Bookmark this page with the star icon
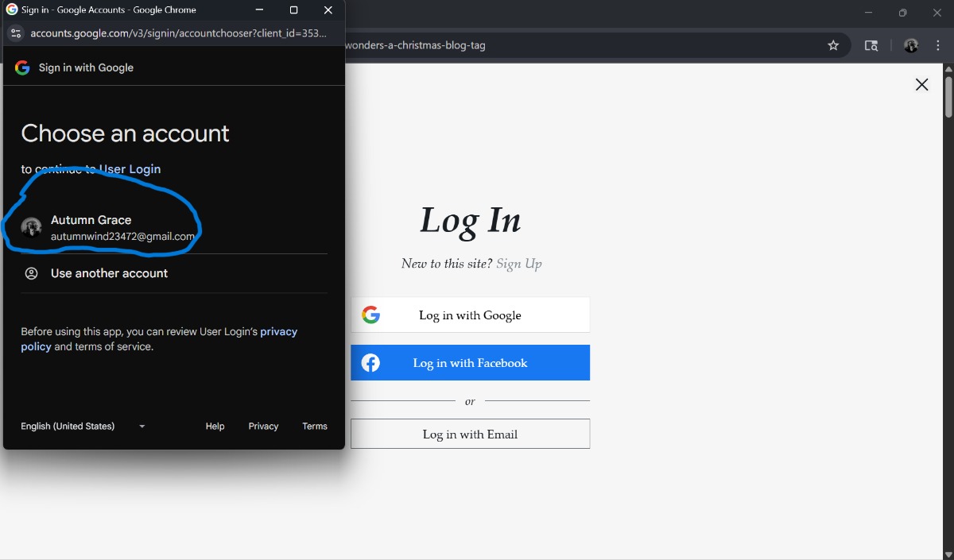This screenshot has height=560, width=954. point(833,45)
